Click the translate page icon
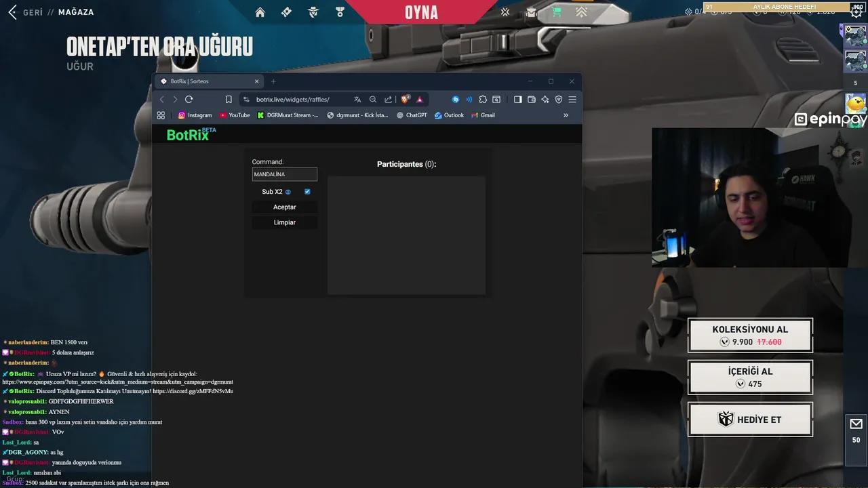Viewport: 868px width, 488px height. [357, 100]
